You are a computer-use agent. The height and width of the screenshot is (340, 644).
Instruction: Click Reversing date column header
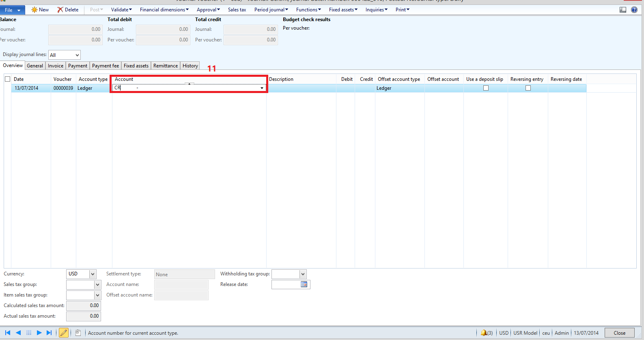566,79
